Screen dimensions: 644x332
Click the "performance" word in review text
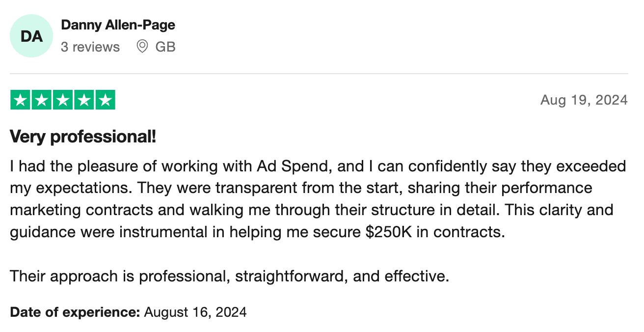pos(552,188)
